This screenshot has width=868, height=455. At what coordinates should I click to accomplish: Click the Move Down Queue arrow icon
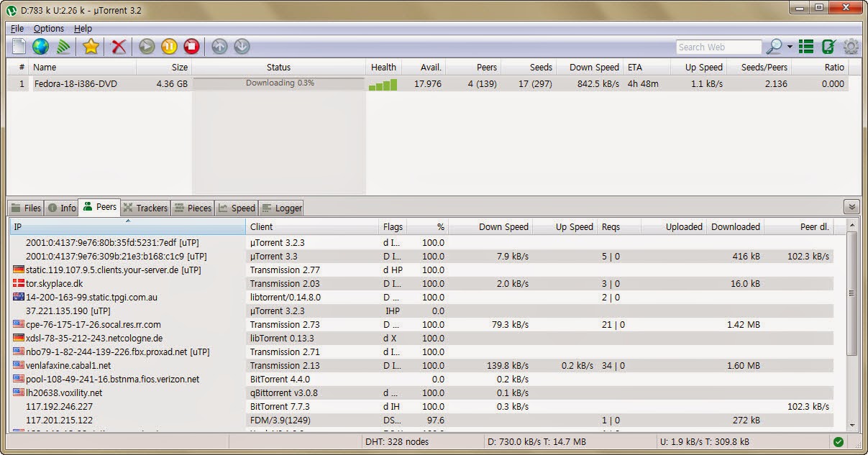pyautogui.click(x=242, y=47)
